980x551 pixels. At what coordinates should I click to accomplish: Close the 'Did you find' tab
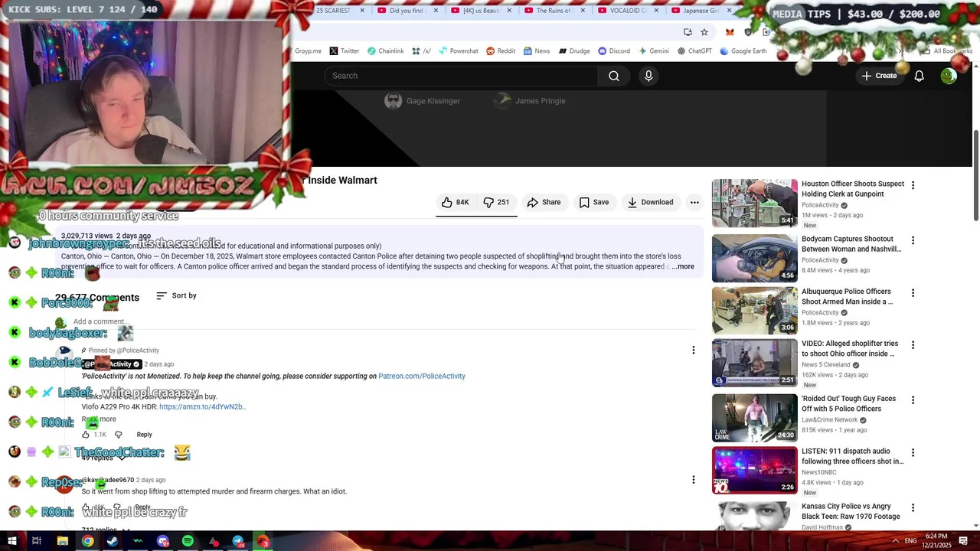coord(436,11)
